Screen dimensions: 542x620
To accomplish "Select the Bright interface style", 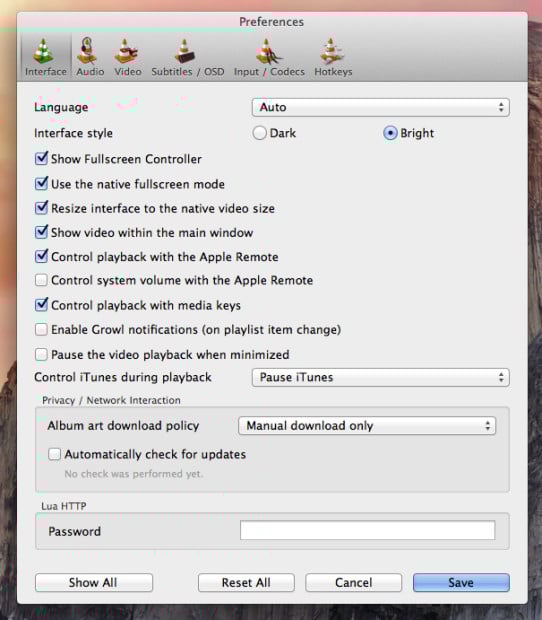I will pos(390,133).
